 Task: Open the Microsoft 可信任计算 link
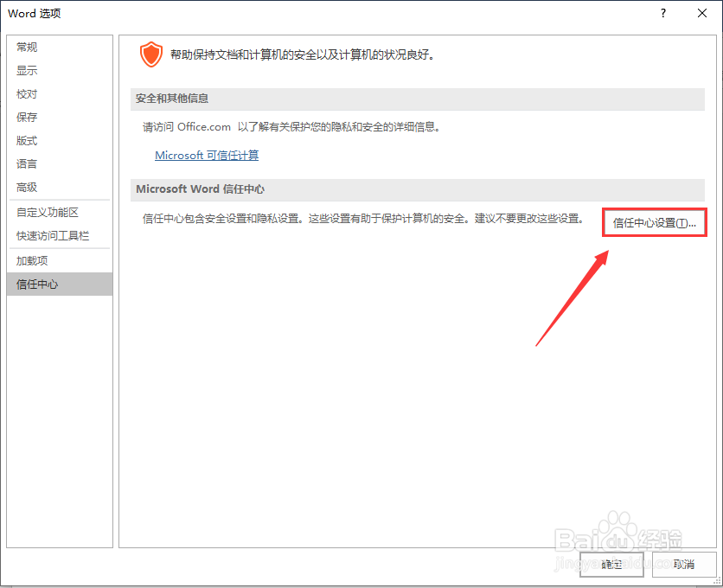coord(207,156)
